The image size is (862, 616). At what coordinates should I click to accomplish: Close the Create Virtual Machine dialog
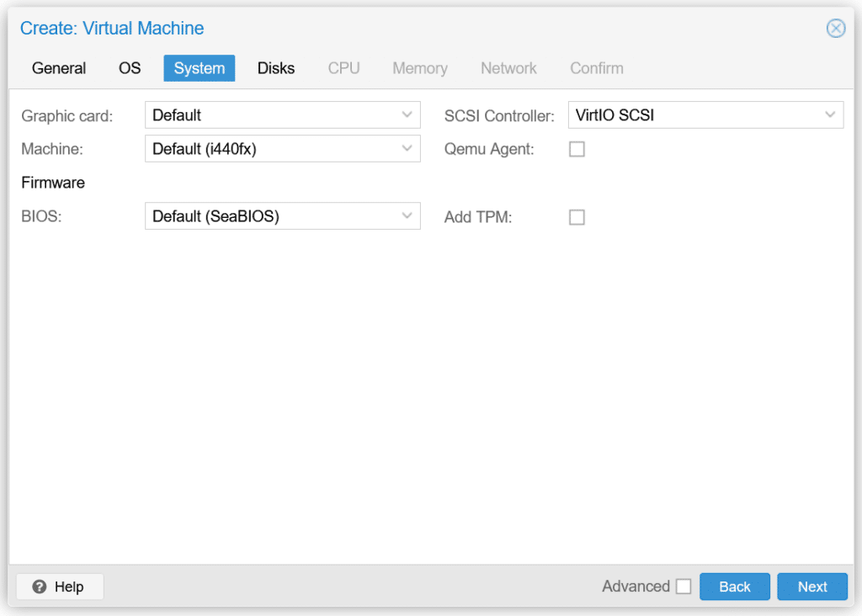[836, 28]
